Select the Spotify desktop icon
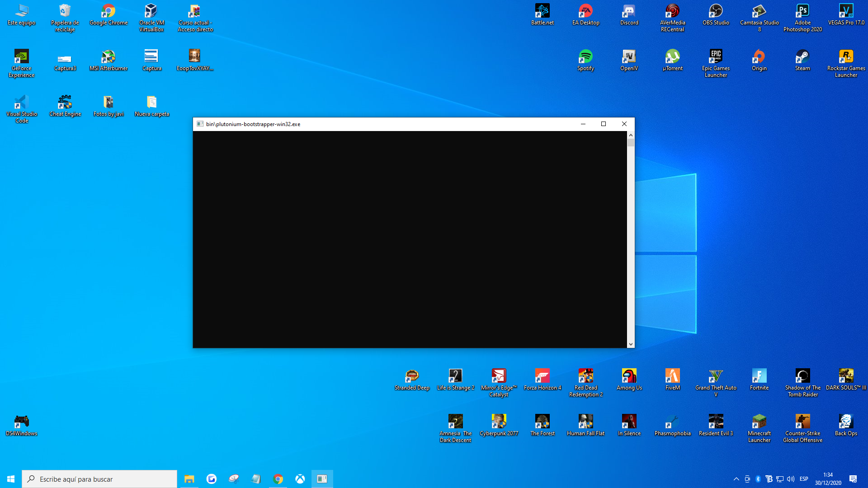 [x=586, y=61]
